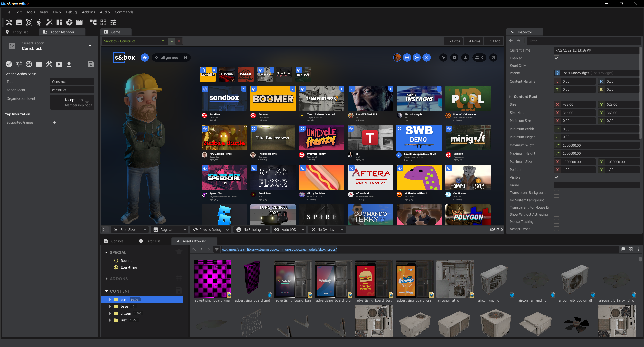Click the settings gear in the game menu
The width and height of the screenshot is (644, 347).
[x=454, y=58]
